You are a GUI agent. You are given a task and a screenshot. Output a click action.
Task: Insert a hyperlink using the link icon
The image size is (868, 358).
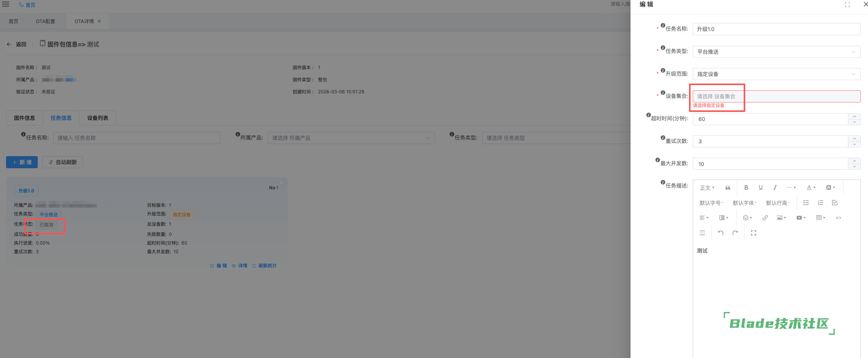coord(765,218)
